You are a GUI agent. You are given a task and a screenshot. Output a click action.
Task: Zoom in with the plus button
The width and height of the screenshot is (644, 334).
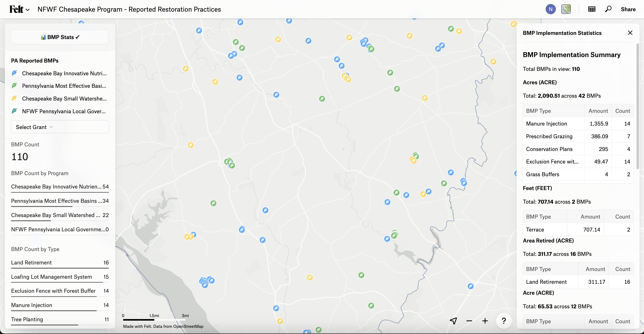click(x=485, y=321)
